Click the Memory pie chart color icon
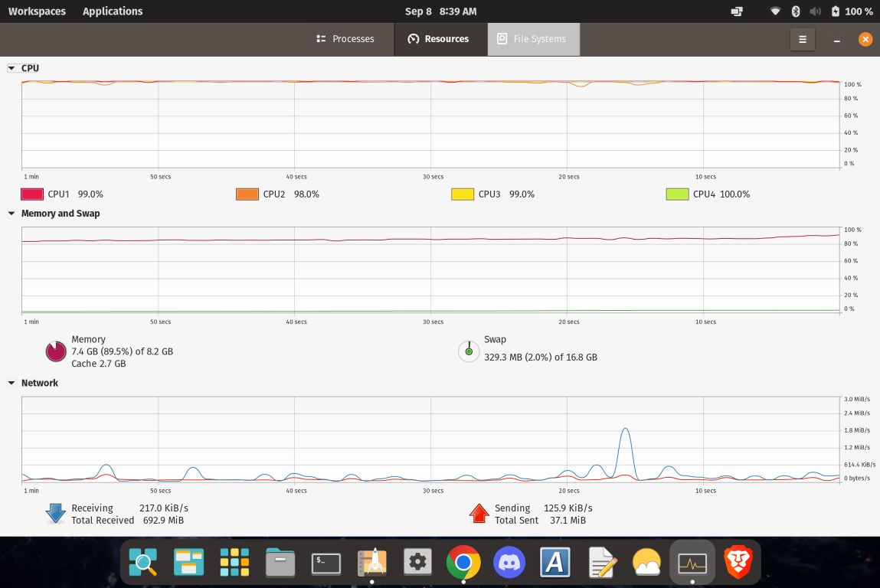The width and height of the screenshot is (880, 588). [56, 351]
